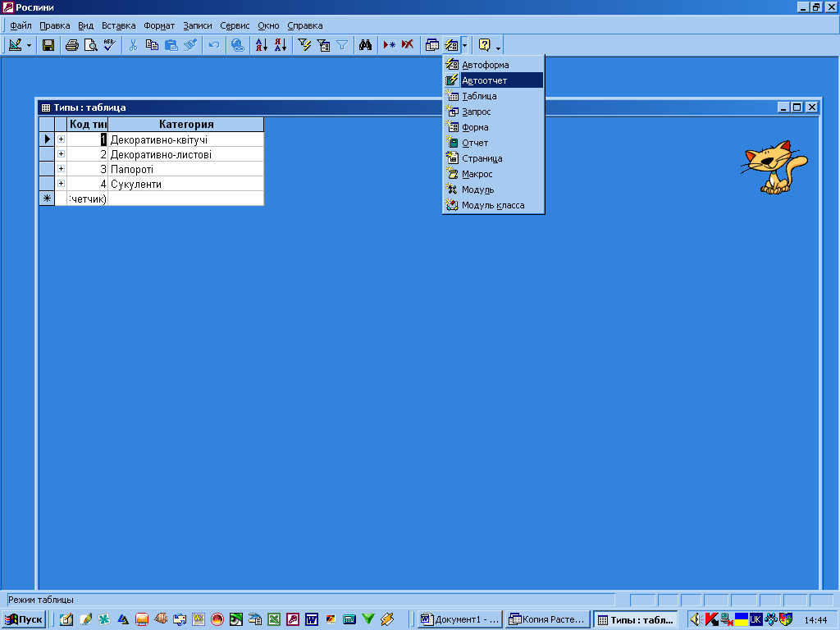The image size is (840, 630).
Task: Click the Apply Filter funnel icon
Action: pyautogui.click(x=342, y=45)
